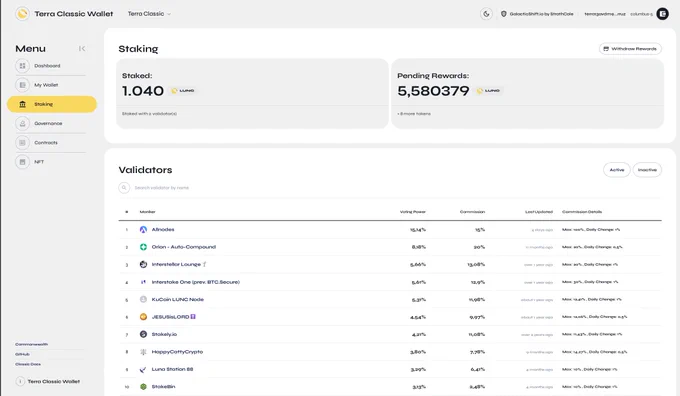Viewport: 680px width, 396px height.
Task: Click the Orion Auto-Compound validator logo
Action: pyautogui.click(x=143, y=247)
